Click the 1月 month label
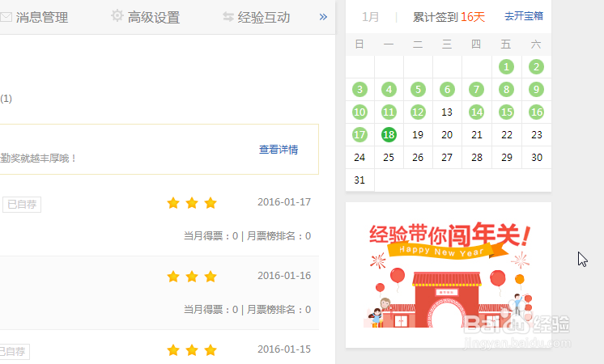604x364 pixels. click(370, 17)
